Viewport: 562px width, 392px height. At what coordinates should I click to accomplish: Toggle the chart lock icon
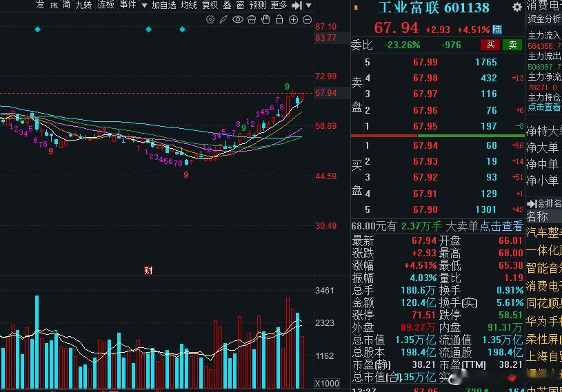pos(279,20)
